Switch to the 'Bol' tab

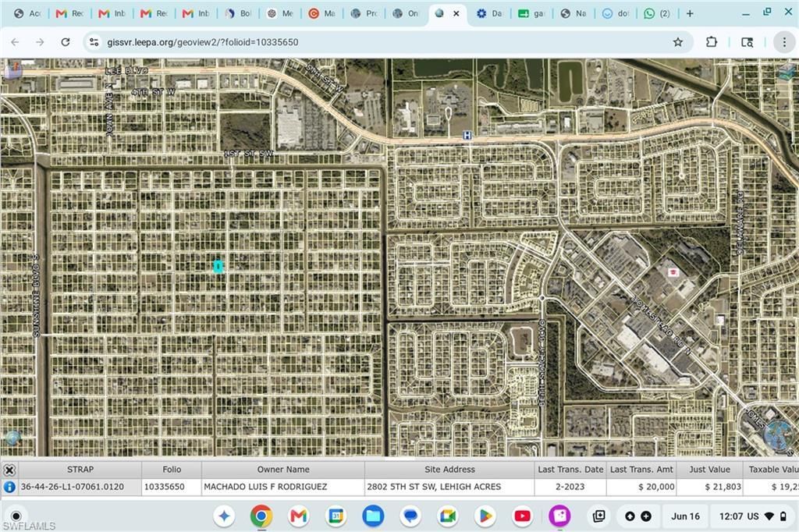pos(239,14)
